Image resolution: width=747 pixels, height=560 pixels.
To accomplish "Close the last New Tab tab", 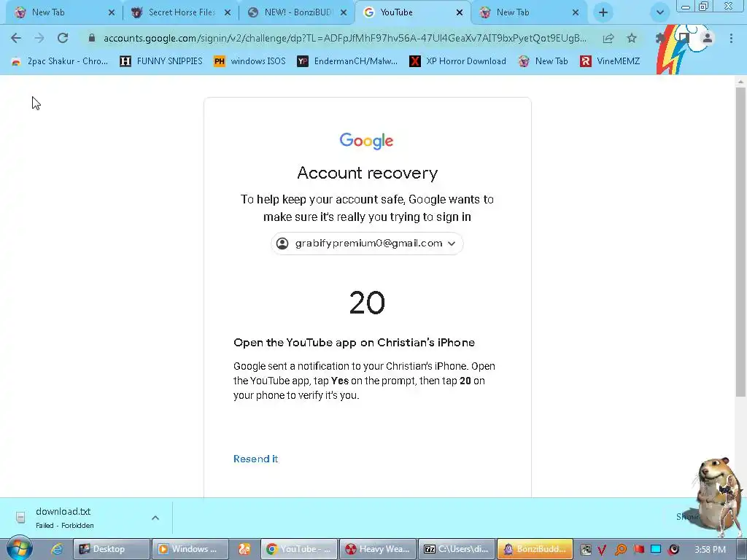I will point(576,12).
